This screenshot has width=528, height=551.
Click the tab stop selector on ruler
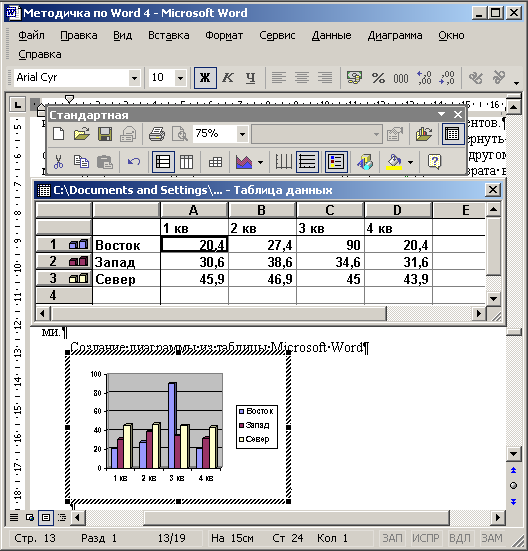point(17,104)
